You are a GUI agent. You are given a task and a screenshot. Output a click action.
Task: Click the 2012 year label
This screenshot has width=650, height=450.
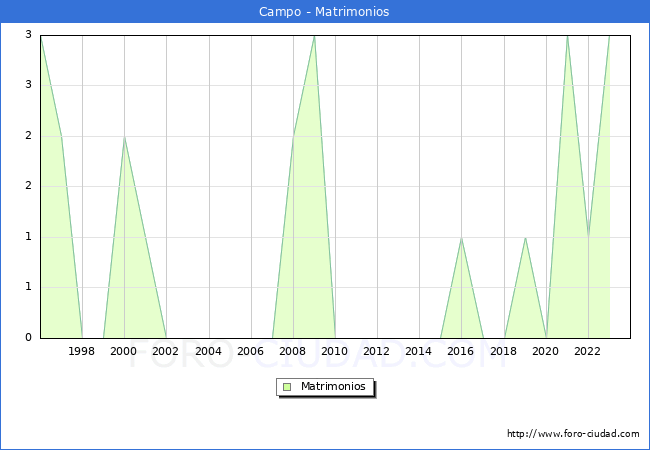(x=377, y=351)
